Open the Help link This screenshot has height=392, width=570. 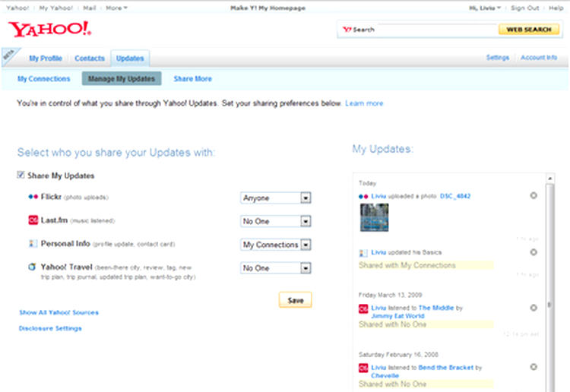(556, 8)
